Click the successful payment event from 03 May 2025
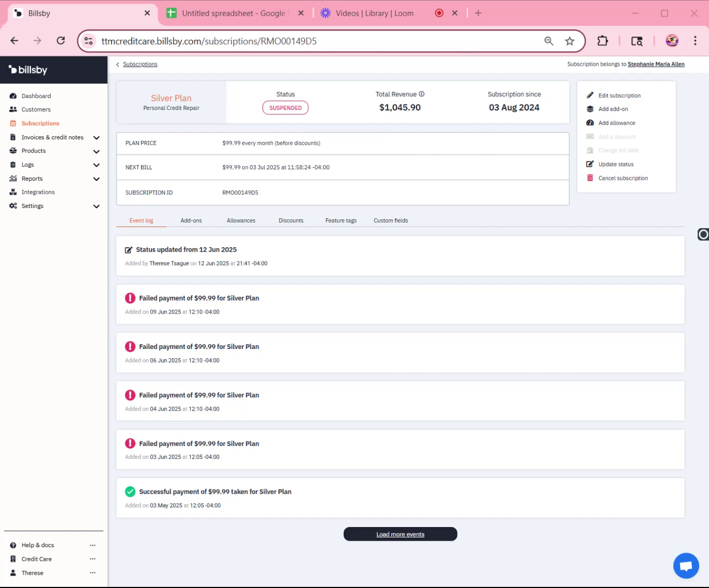The height and width of the screenshot is (588, 709). pos(400,498)
